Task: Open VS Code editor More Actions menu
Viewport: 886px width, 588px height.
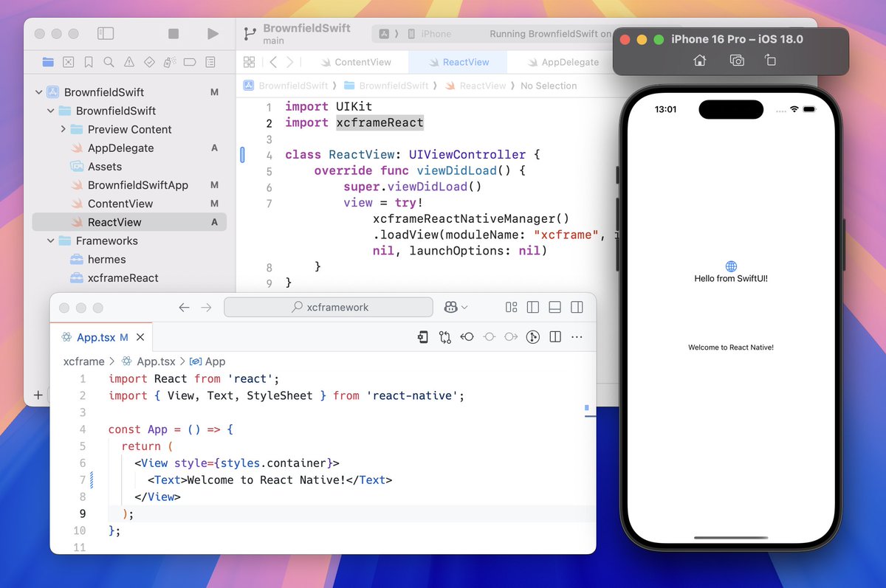Action: (577, 337)
